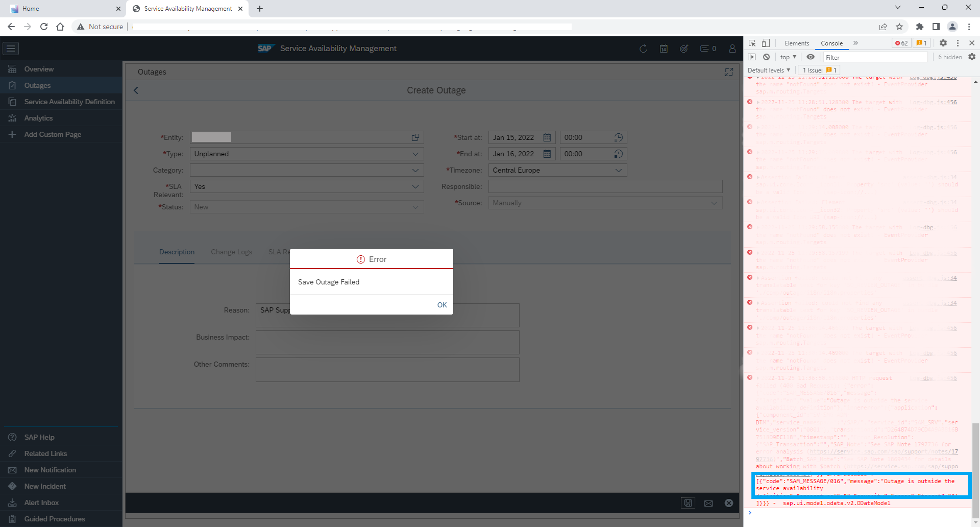
Task: Click the console Filter field
Action: 875,57
